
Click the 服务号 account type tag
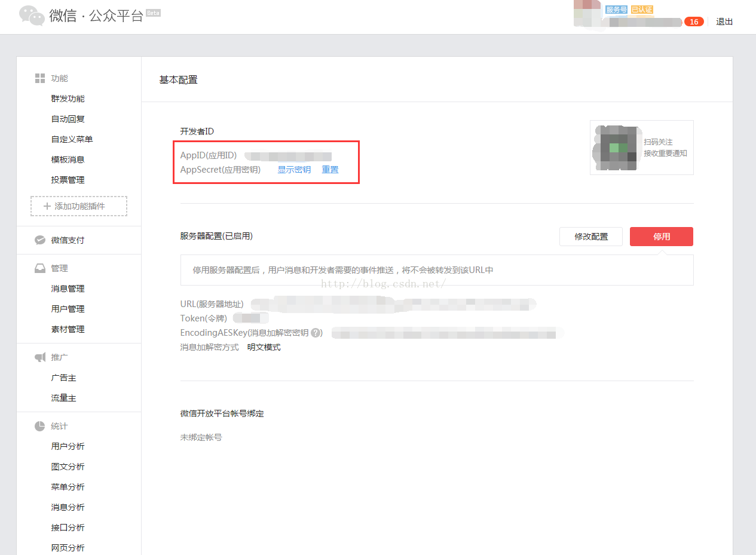[616, 10]
